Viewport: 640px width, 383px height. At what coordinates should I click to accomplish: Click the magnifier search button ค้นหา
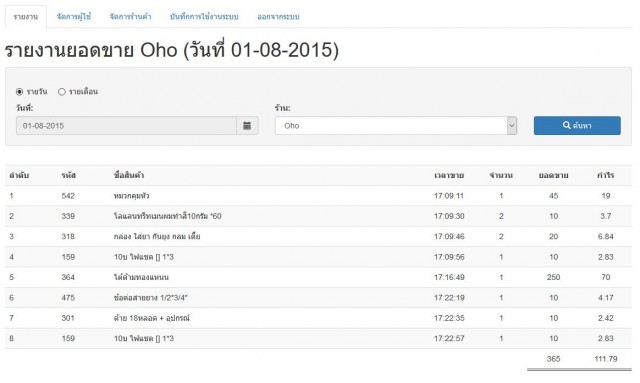(x=577, y=126)
